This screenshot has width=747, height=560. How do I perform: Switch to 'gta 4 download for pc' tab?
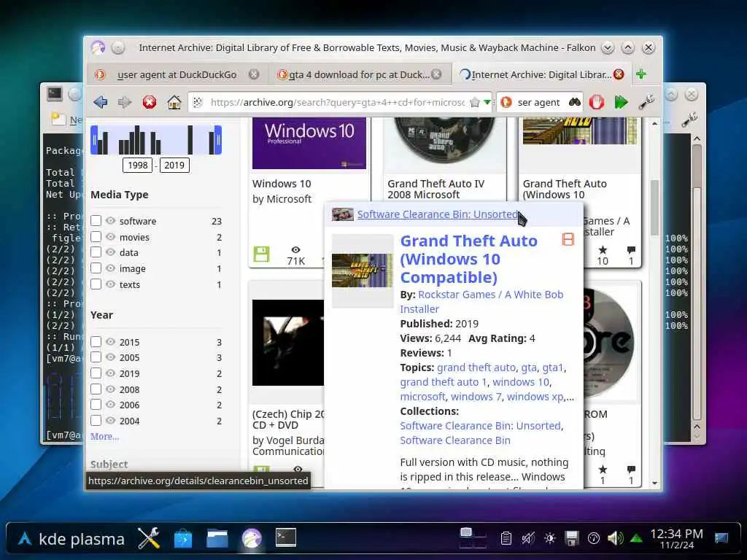pyautogui.click(x=359, y=75)
